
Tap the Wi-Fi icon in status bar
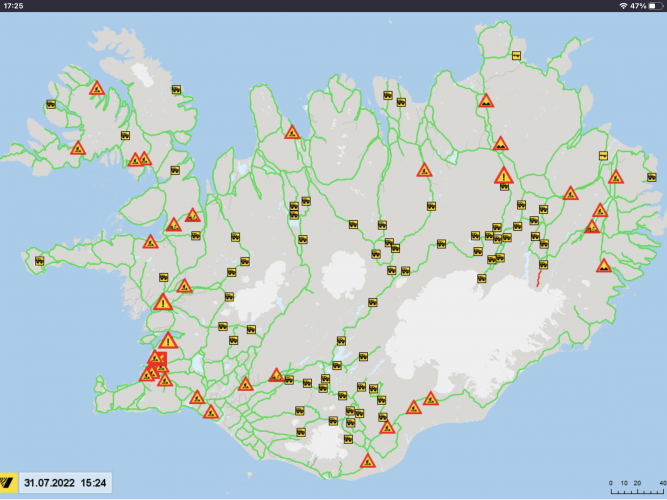coord(622,6)
